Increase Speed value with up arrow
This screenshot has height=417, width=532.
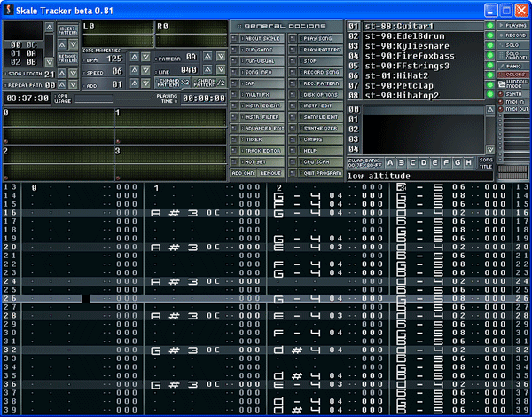click(135, 70)
